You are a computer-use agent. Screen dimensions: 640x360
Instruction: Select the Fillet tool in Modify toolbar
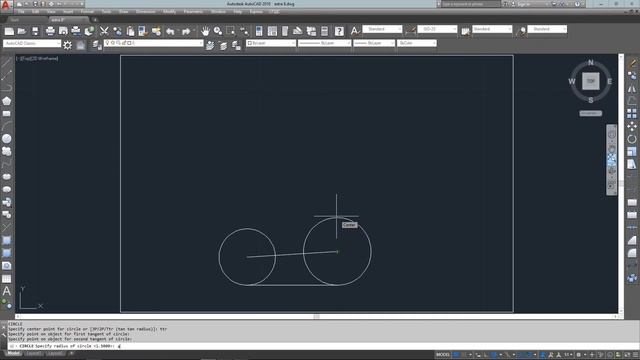coord(632,253)
